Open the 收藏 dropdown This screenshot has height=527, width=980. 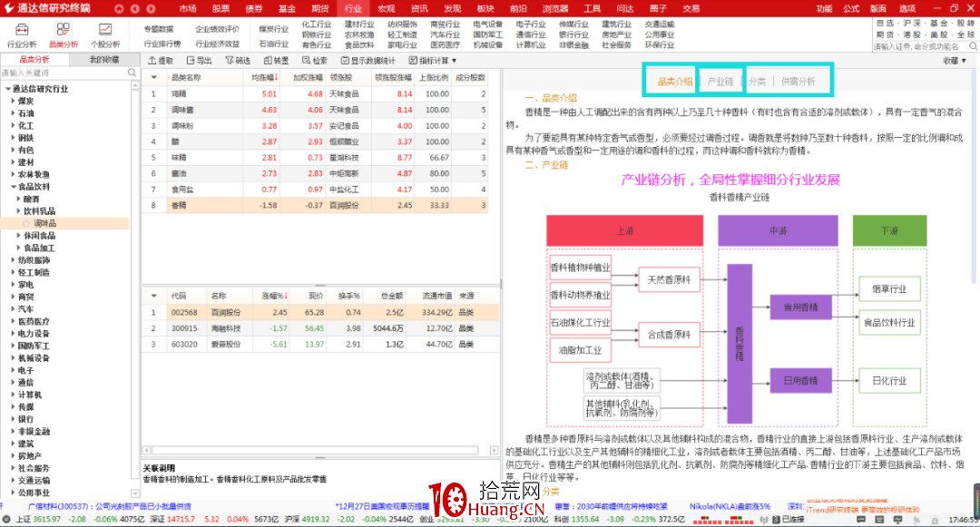point(955,61)
